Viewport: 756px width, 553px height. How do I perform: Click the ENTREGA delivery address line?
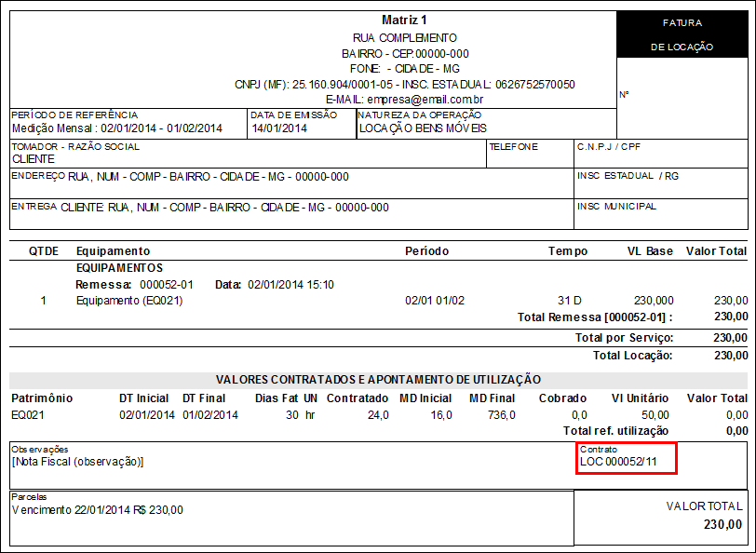(x=200, y=208)
